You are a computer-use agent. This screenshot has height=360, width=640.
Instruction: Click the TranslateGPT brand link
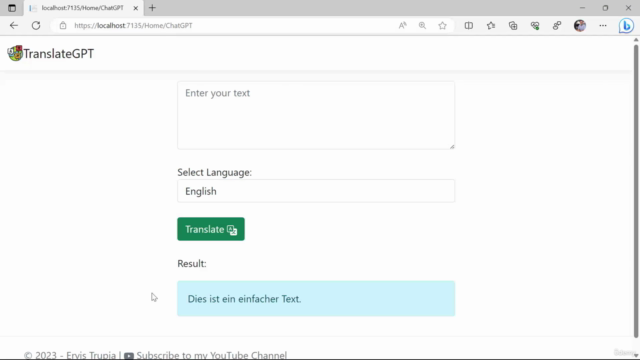[58, 53]
